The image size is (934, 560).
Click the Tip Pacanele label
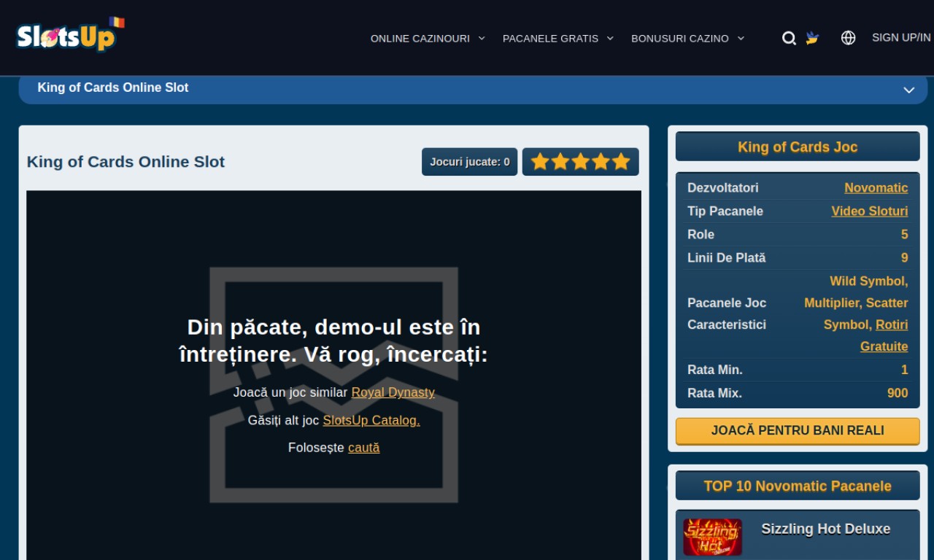click(725, 211)
